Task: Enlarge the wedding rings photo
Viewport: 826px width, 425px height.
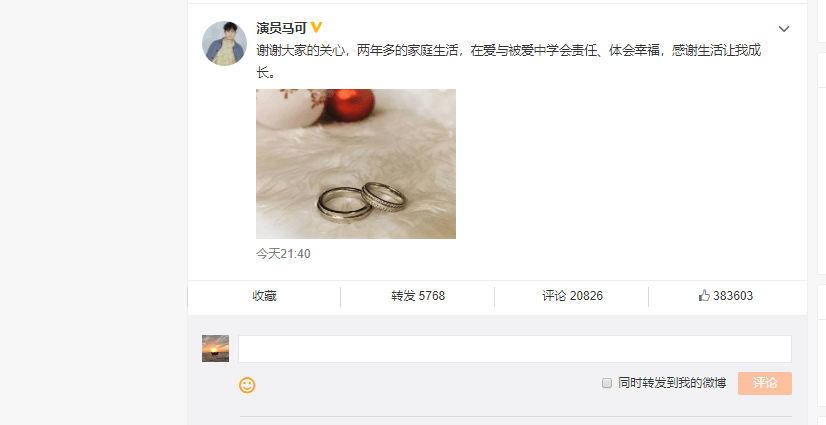Action: (x=356, y=164)
